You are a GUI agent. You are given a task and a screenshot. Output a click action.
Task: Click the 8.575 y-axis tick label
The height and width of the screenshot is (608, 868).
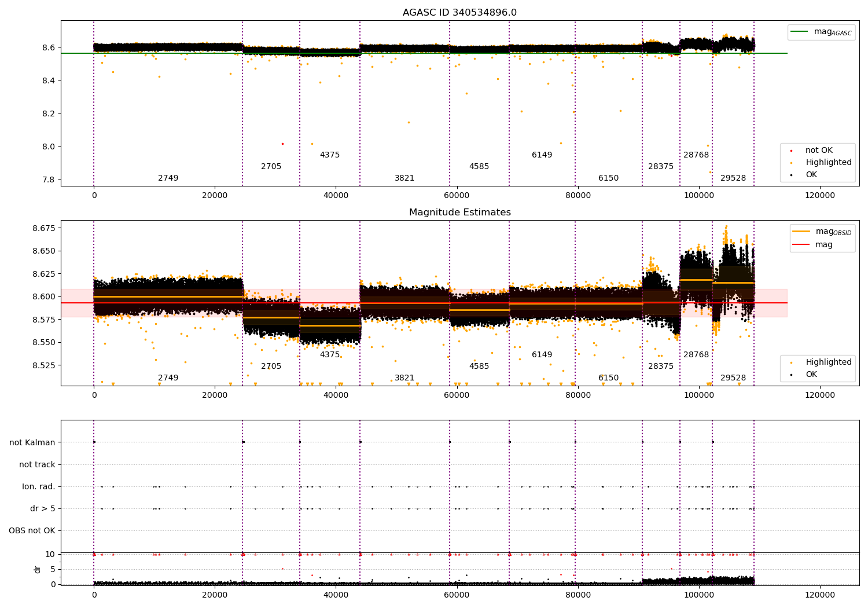[x=44, y=320]
